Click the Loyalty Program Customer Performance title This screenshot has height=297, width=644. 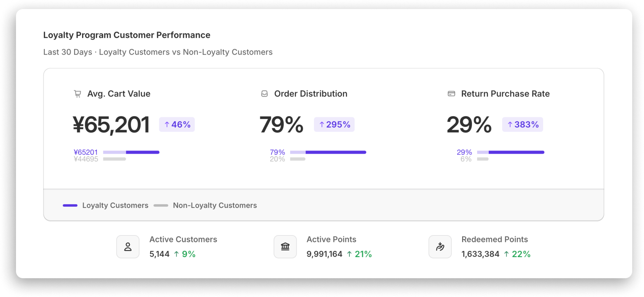coord(127,35)
